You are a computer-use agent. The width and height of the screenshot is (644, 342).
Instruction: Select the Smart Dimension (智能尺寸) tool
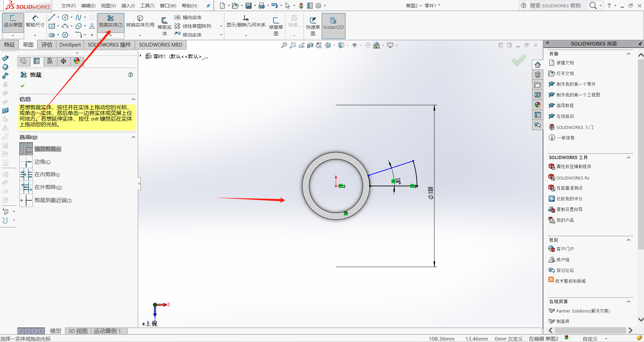coord(35,21)
